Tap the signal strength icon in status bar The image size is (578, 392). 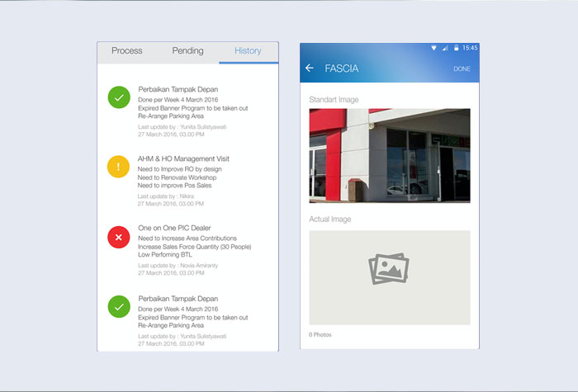click(445, 48)
